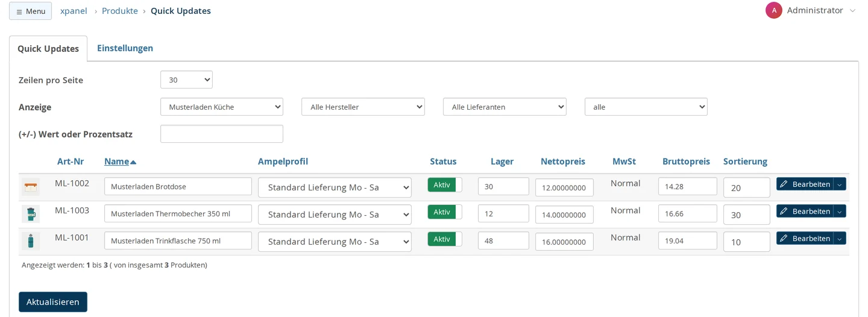Click MwSt value Normal for ML-1002

click(x=625, y=183)
